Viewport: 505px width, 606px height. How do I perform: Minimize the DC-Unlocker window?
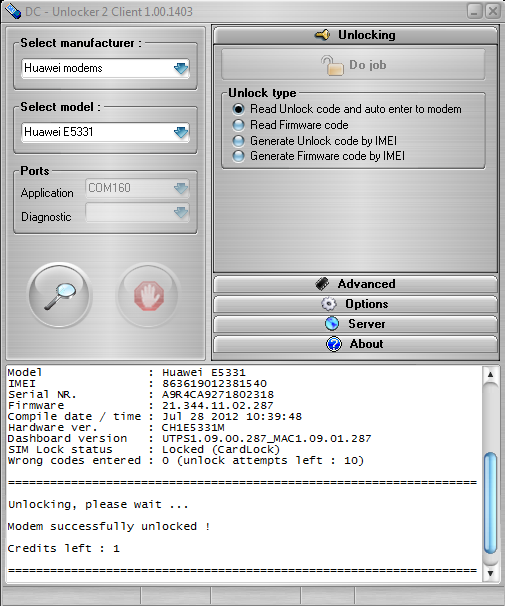coord(474,11)
